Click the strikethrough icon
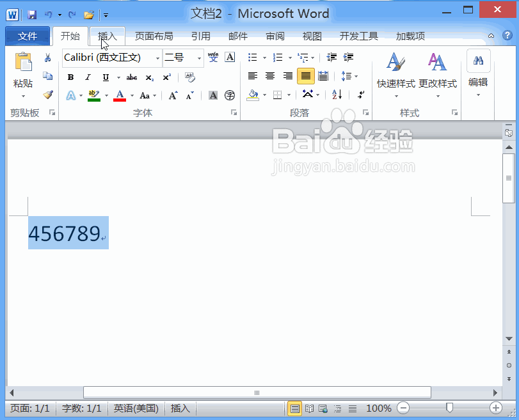The height and width of the screenshot is (420, 519). [131, 77]
